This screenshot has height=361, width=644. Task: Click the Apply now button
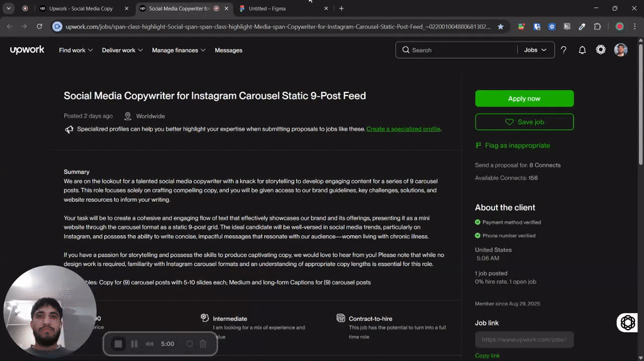pyautogui.click(x=524, y=99)
